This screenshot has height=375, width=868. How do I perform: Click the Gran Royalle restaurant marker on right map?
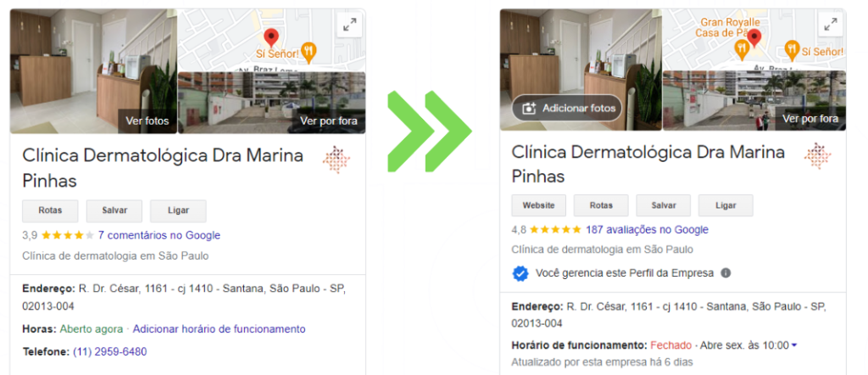coord(742,51)
